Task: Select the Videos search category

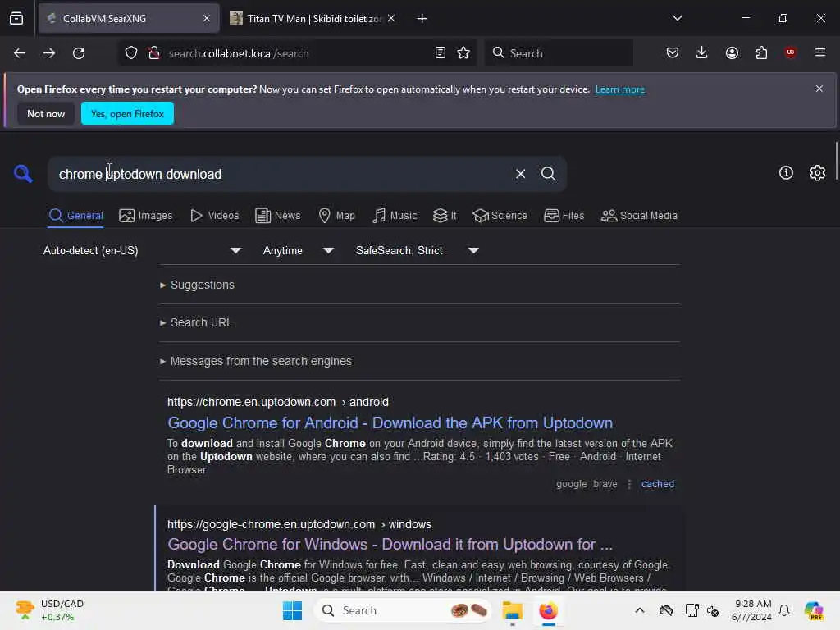Action: (x=215, y=216)
